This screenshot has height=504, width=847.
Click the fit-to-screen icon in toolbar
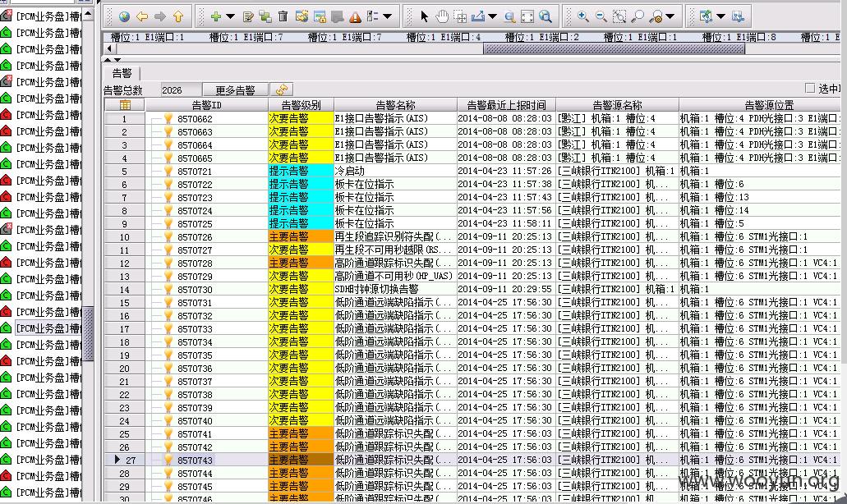coord(527,16)
